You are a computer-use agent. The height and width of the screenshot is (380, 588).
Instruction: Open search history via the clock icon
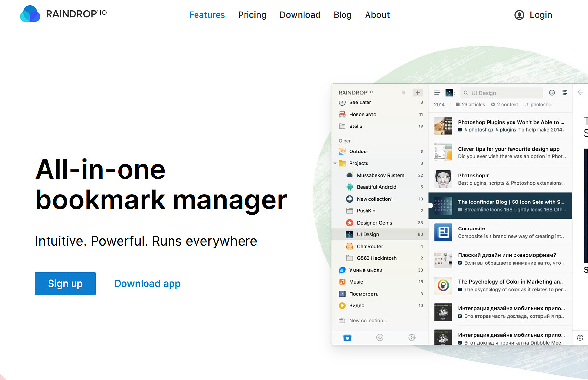[x=552, y=92]
